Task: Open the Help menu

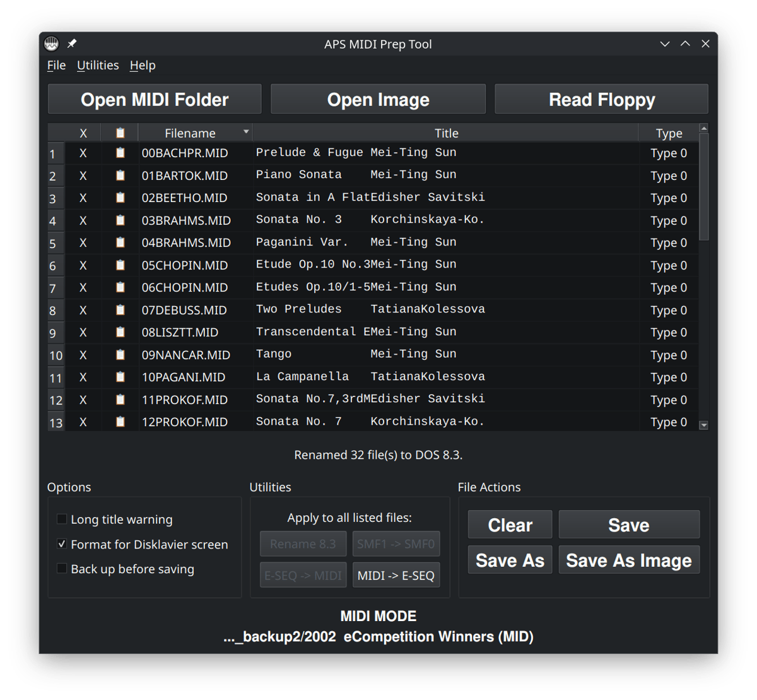Action: pos(143,66)
